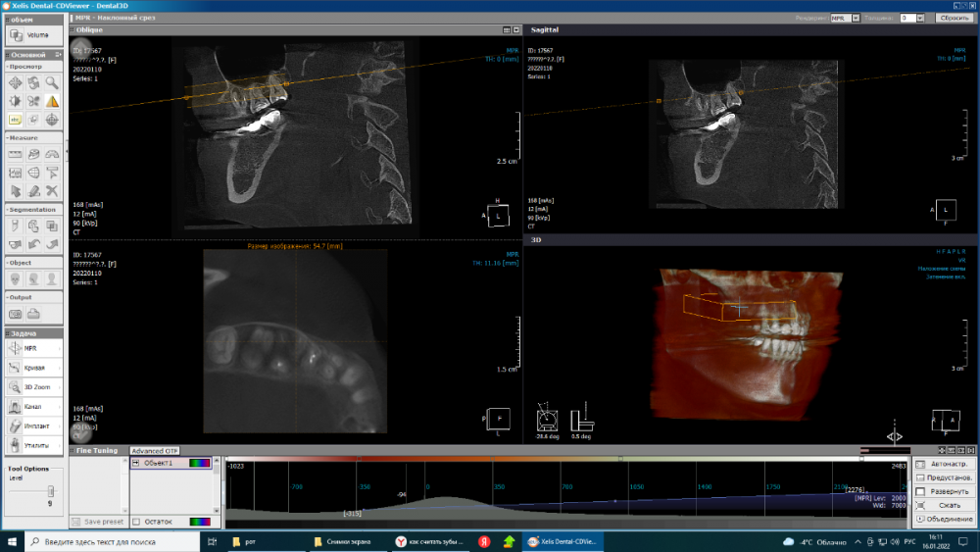Select the ruler measurement tool
Viewport: 980px width, 552px height.
coord(16,154)
